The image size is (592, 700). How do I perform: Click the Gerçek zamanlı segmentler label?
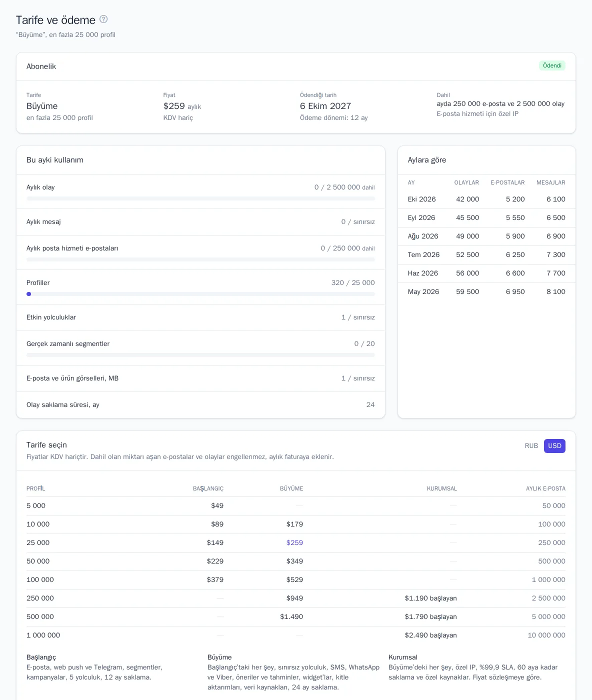(x=68, y=344)
